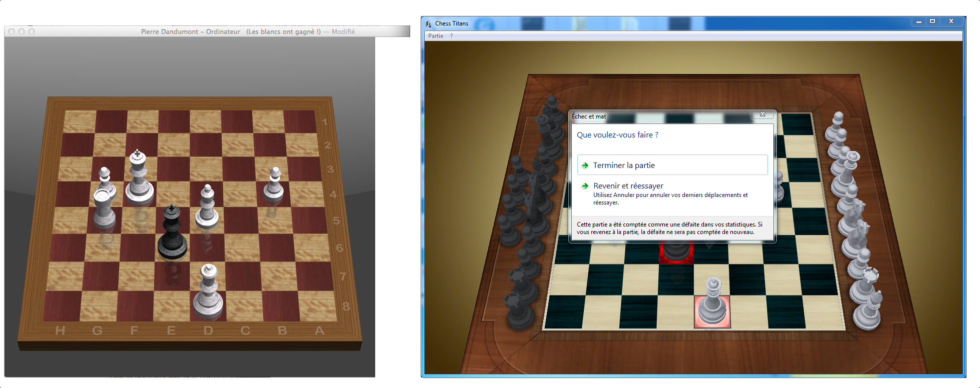Maximize the Chess Titans window
Viewport: 980px width, 388px height.
pos(932,21)
